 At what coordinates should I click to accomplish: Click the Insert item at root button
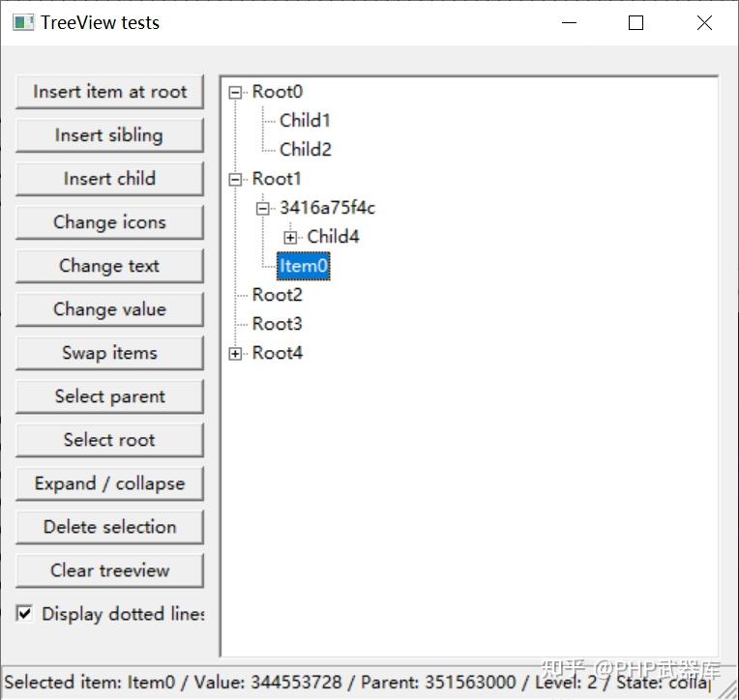110,92
